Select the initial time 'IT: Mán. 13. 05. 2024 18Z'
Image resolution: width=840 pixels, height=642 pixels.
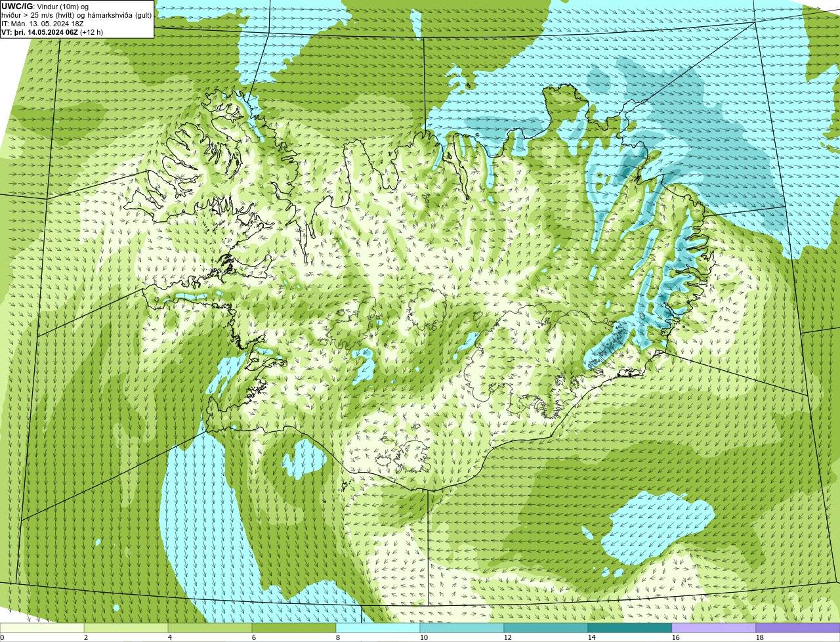click(42, 24)
